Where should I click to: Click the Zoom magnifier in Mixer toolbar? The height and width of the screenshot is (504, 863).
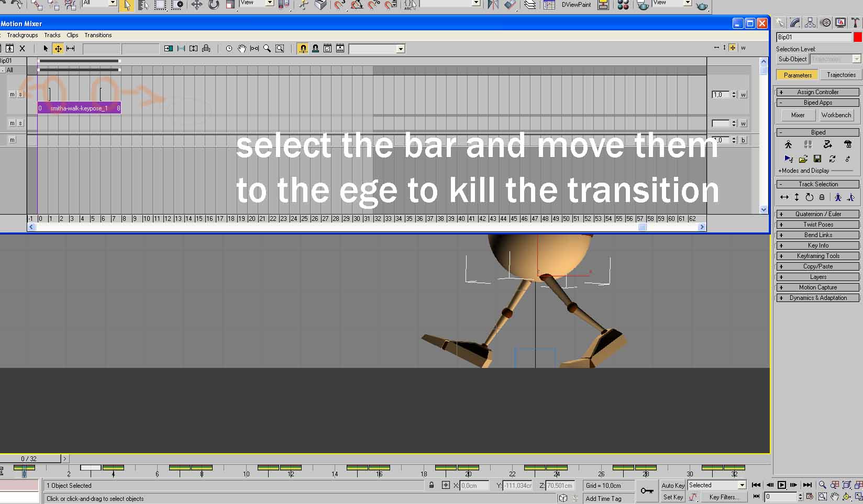267,49
